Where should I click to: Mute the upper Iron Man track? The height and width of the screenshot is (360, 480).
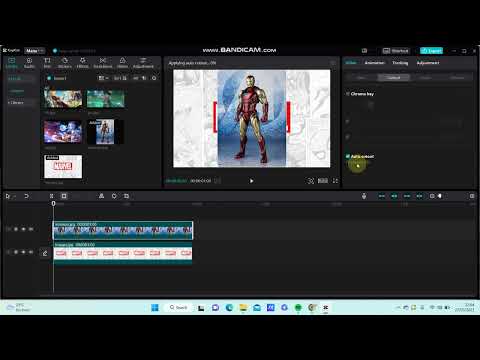coord(31,229)
